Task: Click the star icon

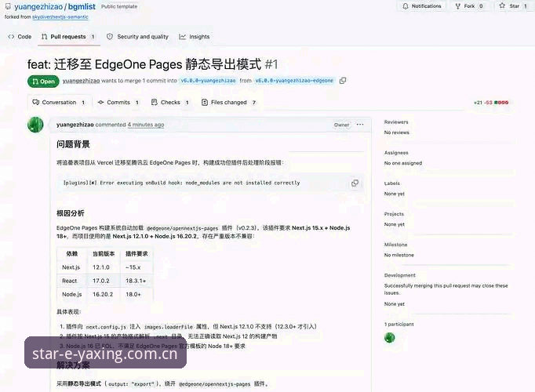Action: coord(502,5)
